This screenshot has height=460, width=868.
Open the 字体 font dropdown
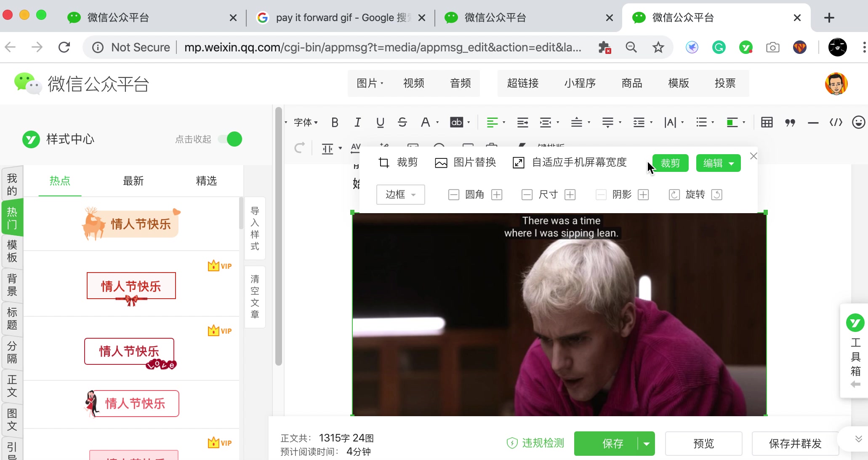coord(306,123)
